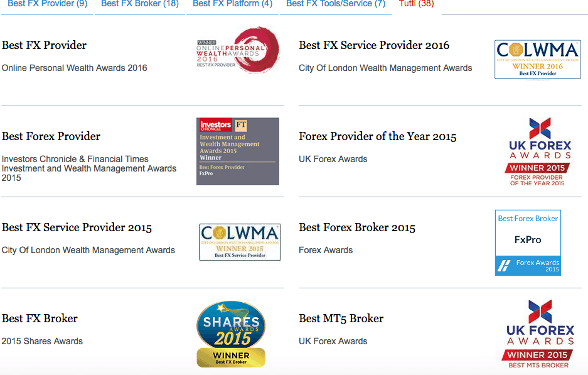Click the COLWMA Winner 2015 badge
The width and height of the screenshot is (588, 375).
[240, 242]
